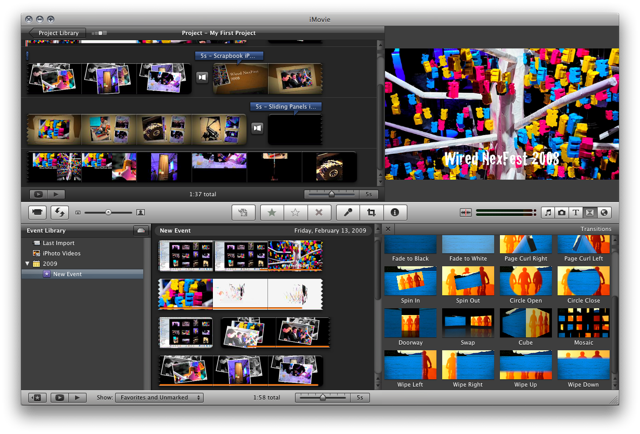Toggle the project layout view switch

[100, 33]
